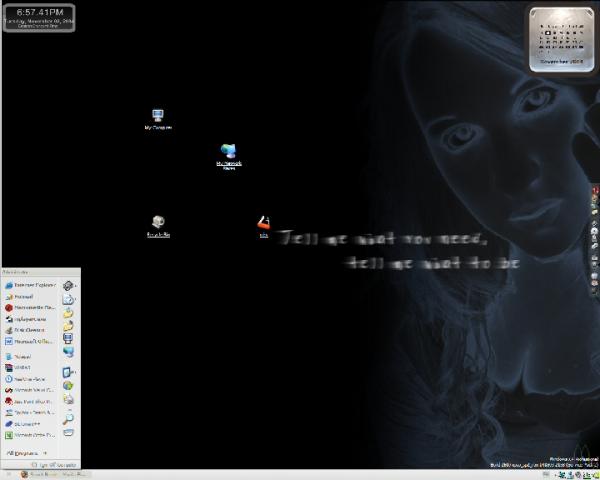Open the Recycle Bin desktop icon
This screenshot has width=600, height=480.
tap(158, 226)
